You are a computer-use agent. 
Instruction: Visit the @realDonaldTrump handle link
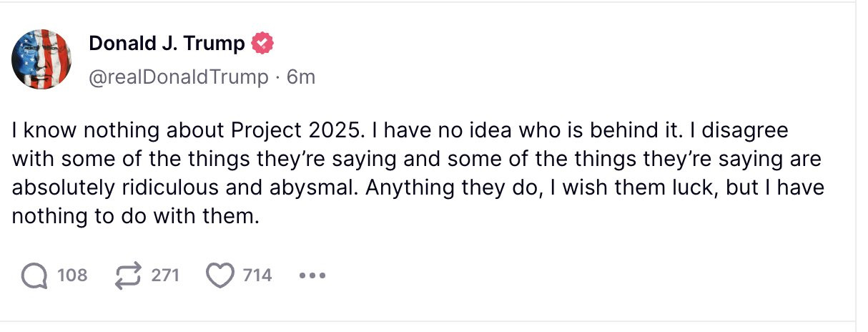tap(178, 77)
